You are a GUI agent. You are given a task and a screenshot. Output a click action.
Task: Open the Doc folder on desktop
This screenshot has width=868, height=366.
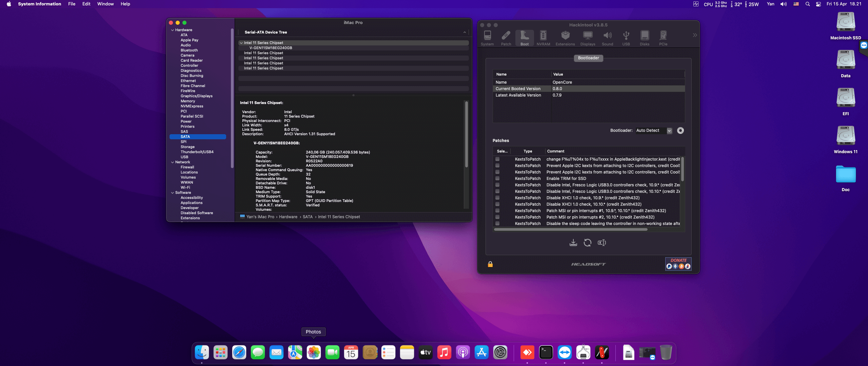tap(846, 178)
